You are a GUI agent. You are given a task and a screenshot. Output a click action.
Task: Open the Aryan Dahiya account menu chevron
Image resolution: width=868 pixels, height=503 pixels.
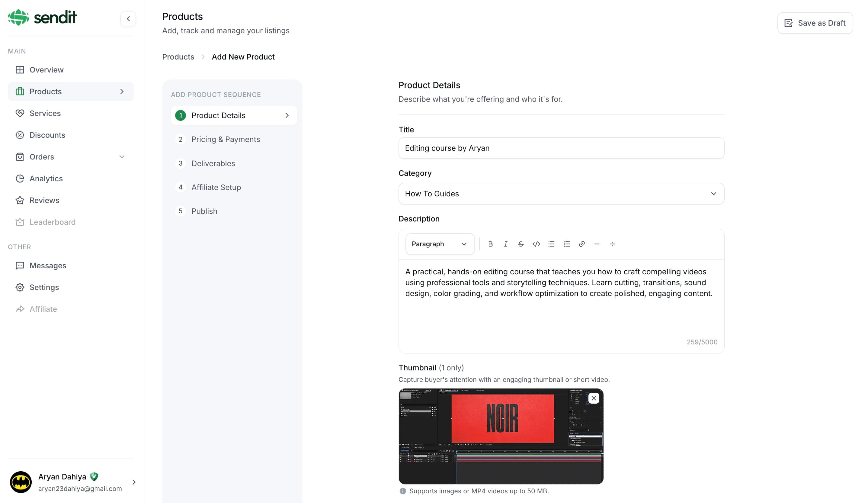[134, 482]
